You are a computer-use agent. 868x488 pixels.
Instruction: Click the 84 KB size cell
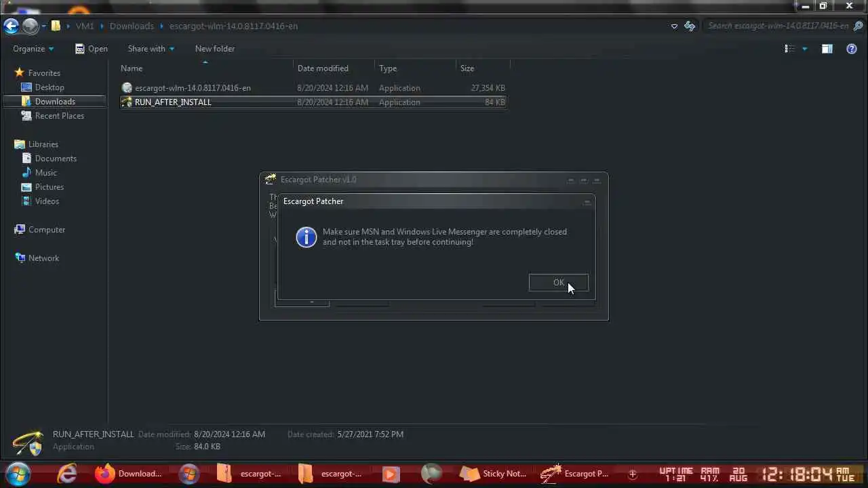click(494, 102)
